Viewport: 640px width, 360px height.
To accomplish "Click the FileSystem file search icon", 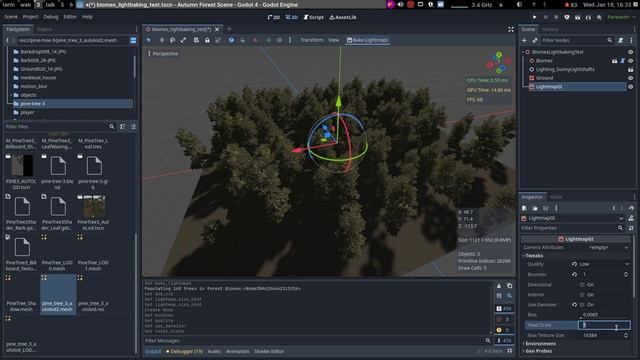I will 112,127.
